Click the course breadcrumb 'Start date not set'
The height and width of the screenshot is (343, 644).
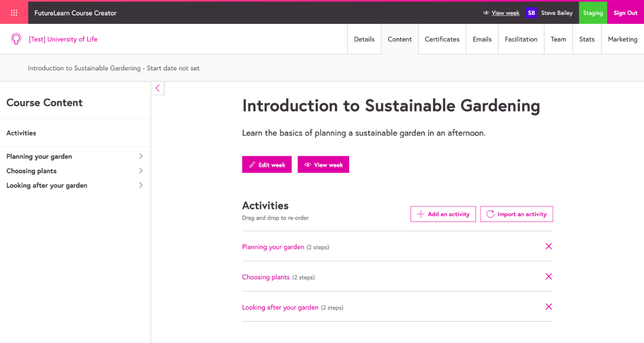click(x=173, y=68)
